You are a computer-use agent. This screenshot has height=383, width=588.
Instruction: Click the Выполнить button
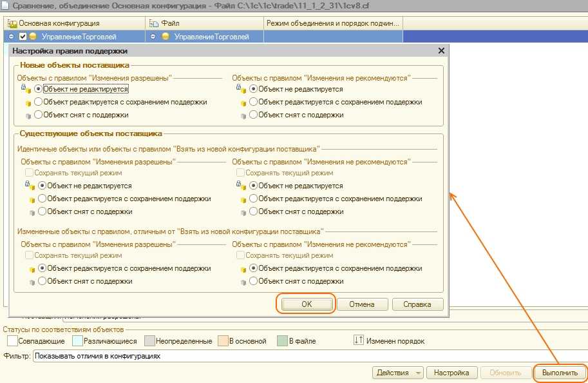pyautogui.click(x=560, y=373)
